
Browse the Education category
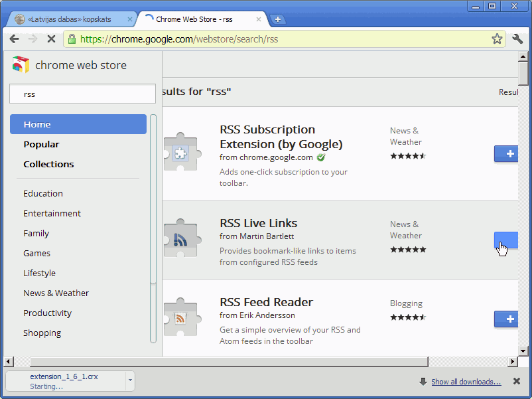43,194
